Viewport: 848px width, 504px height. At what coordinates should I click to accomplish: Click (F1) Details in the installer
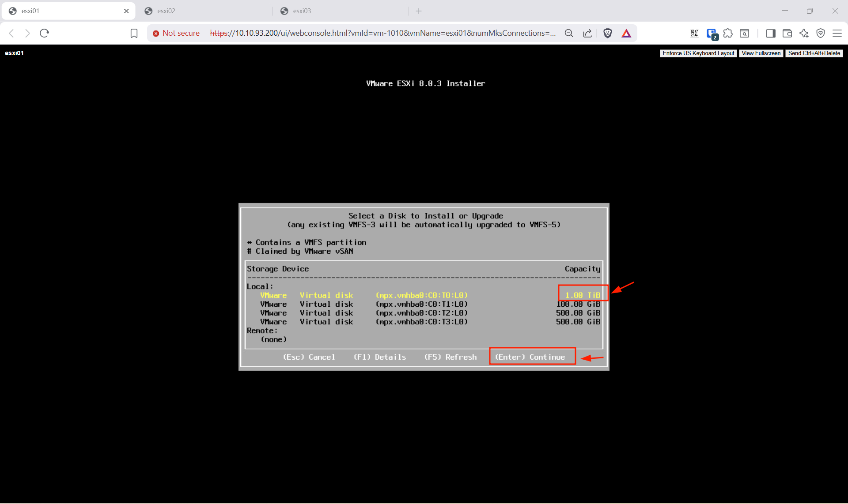click(379, 357)
